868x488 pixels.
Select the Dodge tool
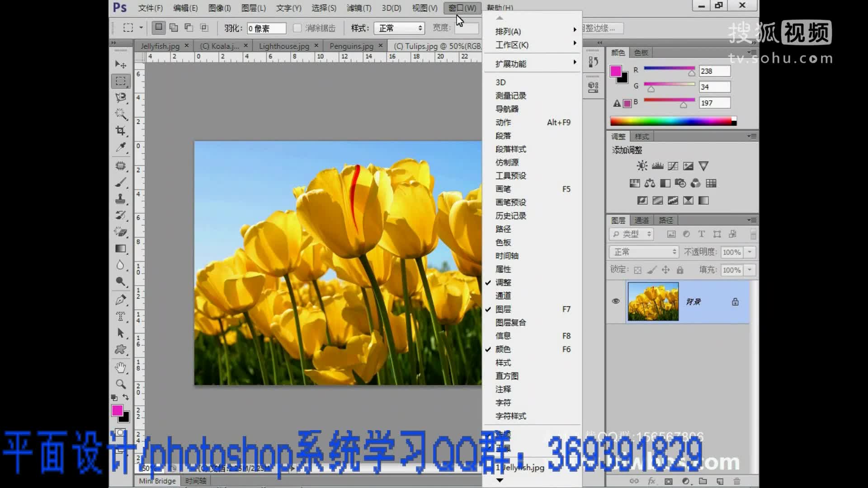pyautogui.click(x=120, y=282)
